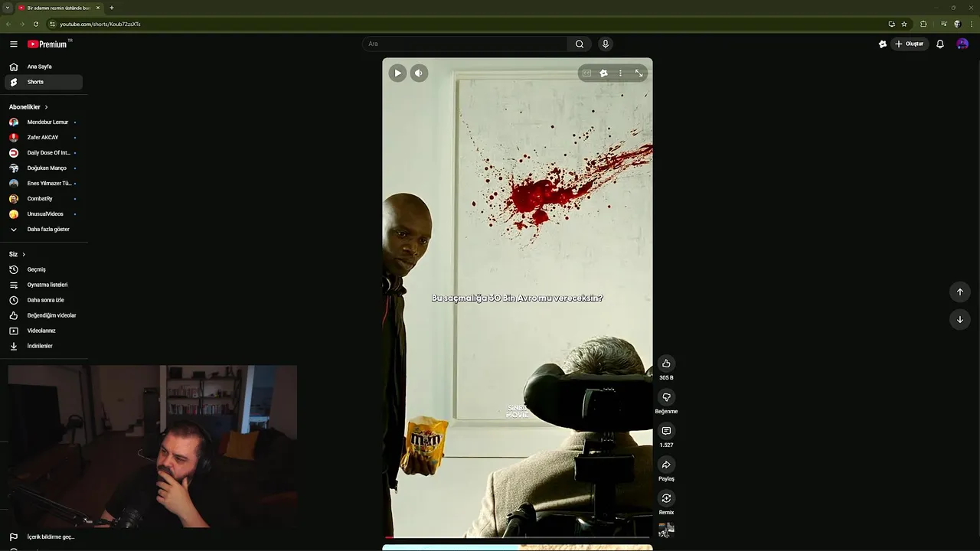Open the comments showing 1.527
Screen dimensions: 980x551
click(666, 431)
